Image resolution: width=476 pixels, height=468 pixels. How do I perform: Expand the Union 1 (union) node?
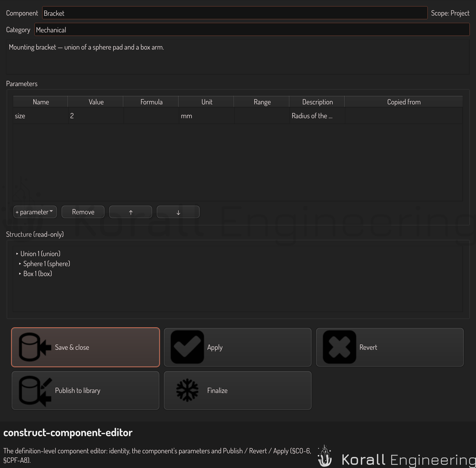17,254
